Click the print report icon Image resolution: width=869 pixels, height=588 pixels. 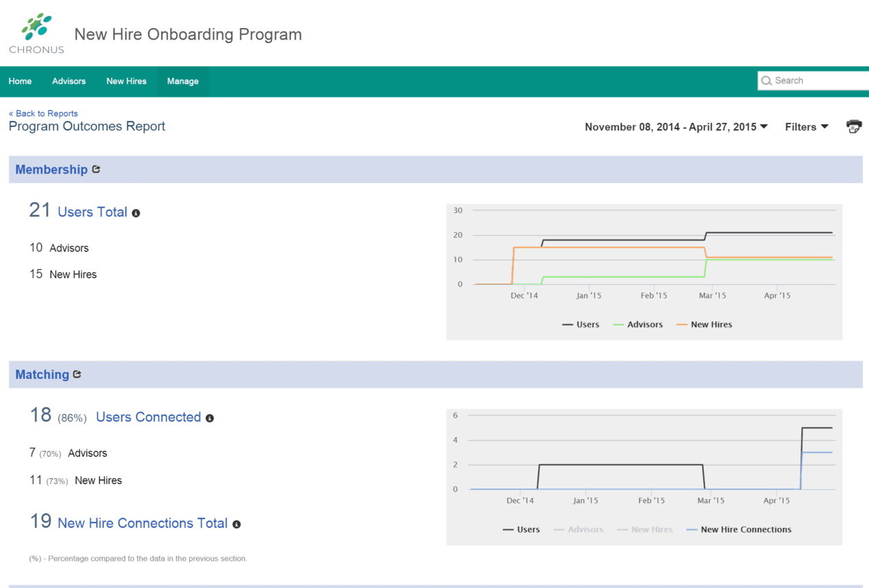pyautogui.click(x=854, y=126)
